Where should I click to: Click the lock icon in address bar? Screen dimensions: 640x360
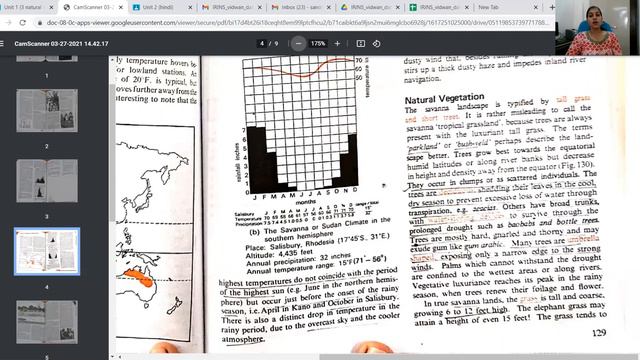pos(40,23)
